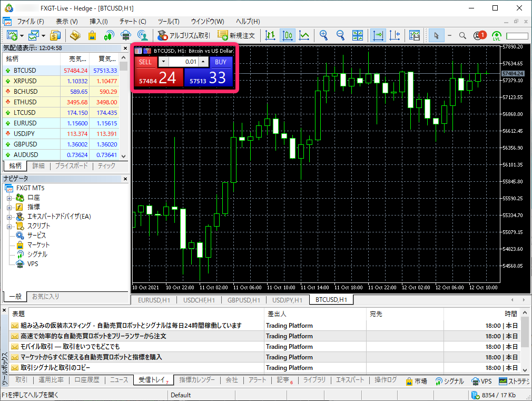The height and width of the screenshot is (401, 532).
Task: Open the profiles dropdown arrow
Action: [43, 36]
